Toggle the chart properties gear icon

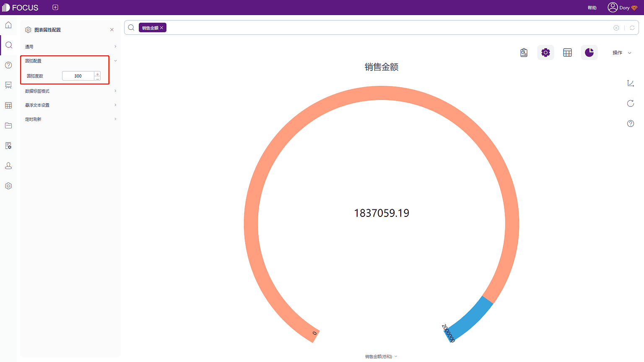coord(545,52)
